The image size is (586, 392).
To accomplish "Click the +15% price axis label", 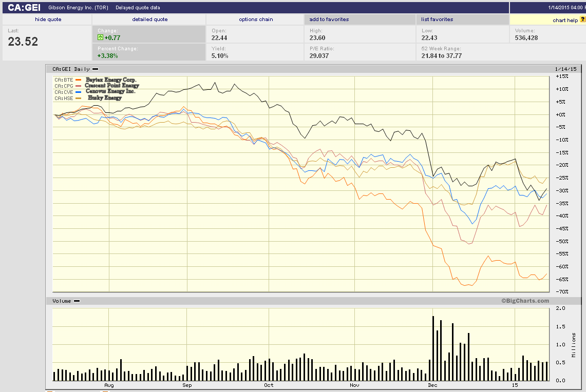I will [562, 76].
